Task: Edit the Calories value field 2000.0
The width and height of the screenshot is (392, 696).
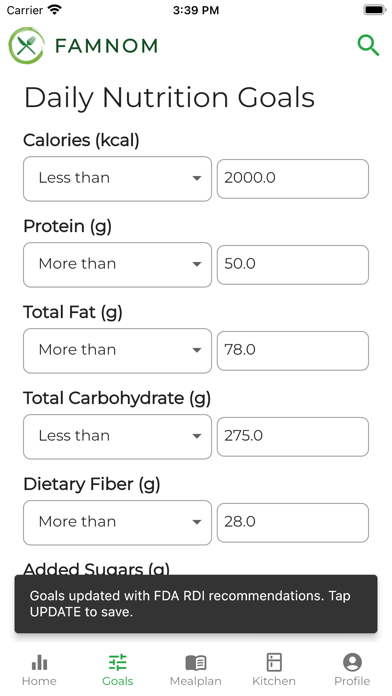Action: 293,178
